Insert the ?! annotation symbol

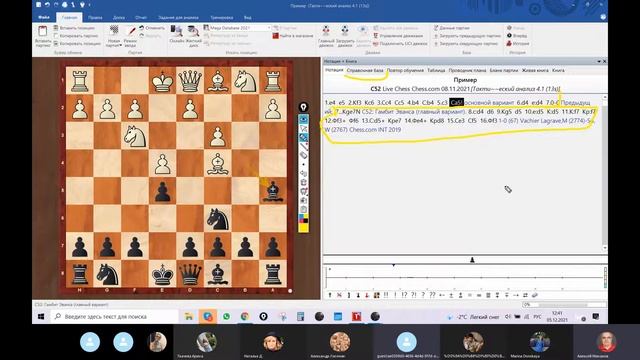(x=413, y=295)
